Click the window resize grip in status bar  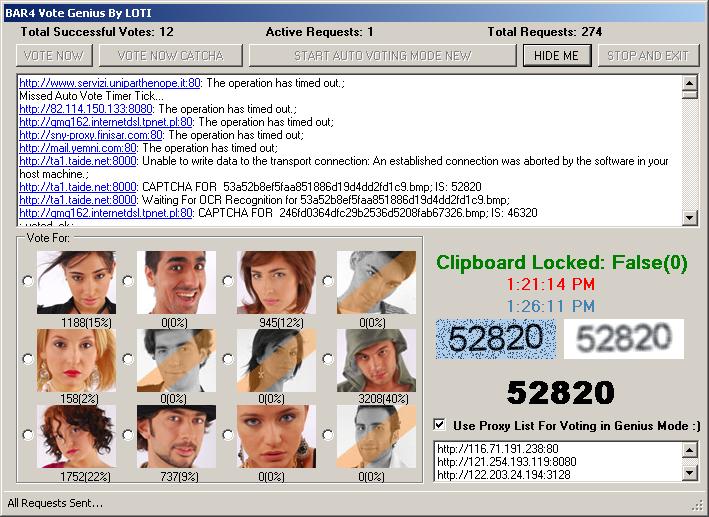697,506
